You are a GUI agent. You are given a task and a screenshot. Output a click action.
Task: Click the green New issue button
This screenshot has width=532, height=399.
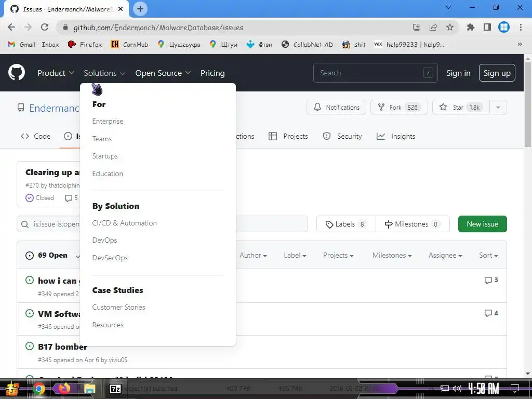[x=482, y=224]
